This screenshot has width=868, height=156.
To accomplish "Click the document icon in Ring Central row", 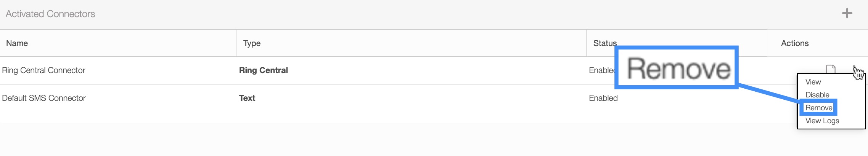I will coord(830,69).
